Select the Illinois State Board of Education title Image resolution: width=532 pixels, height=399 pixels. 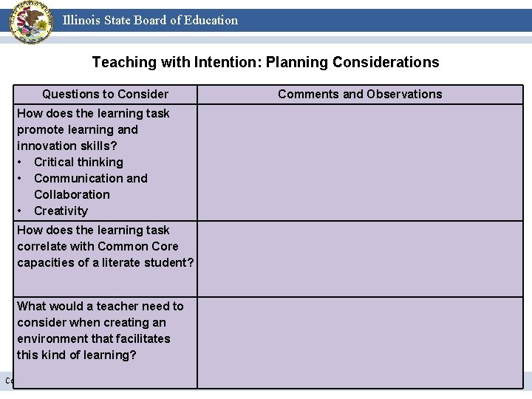tap(150, 21)
